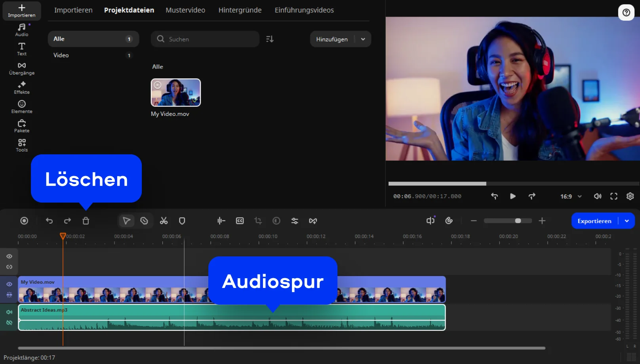The image size is (640, 364).
Task: Open the Crop tool in toolbar
Action: pos(258,221)
